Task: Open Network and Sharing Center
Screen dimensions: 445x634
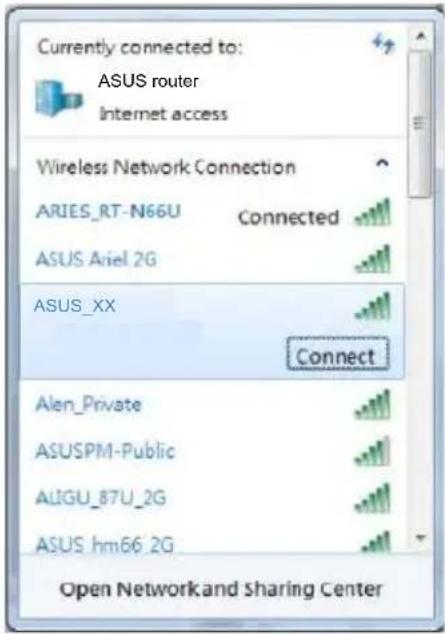Action: coord(220,589)
